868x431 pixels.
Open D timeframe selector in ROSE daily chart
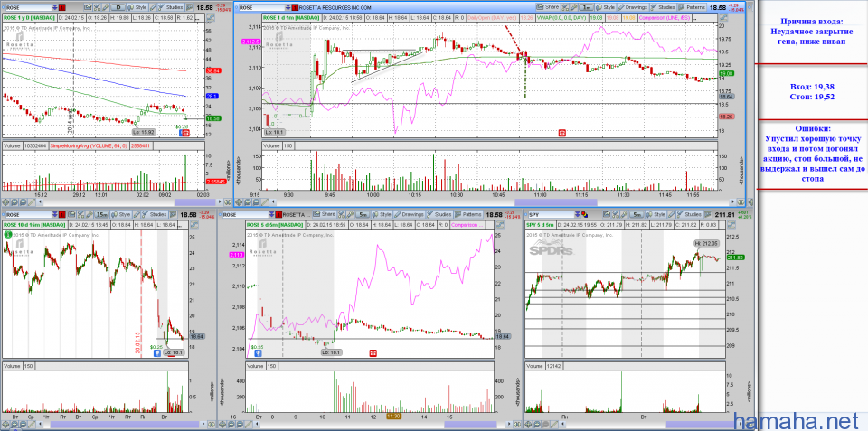[118, 7]
